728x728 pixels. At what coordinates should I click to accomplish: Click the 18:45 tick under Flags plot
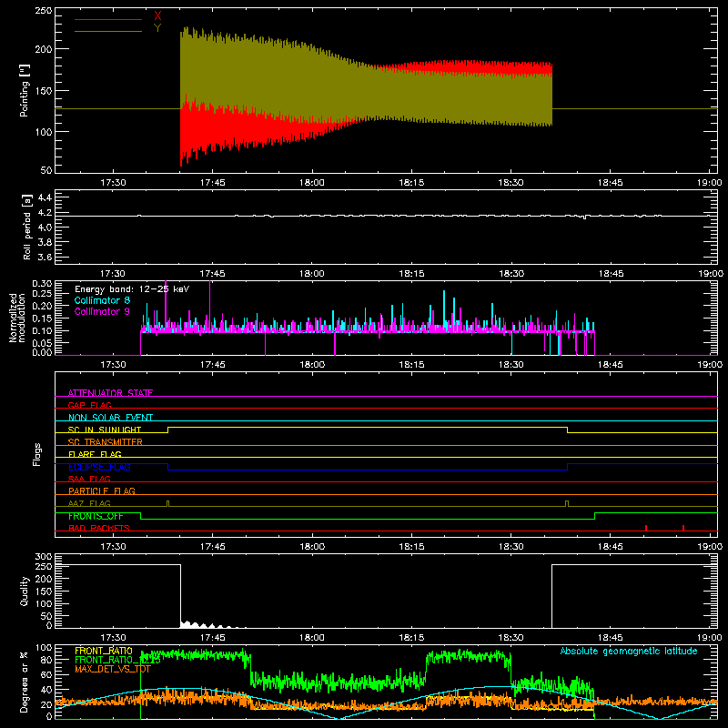(x=610, y=547)
